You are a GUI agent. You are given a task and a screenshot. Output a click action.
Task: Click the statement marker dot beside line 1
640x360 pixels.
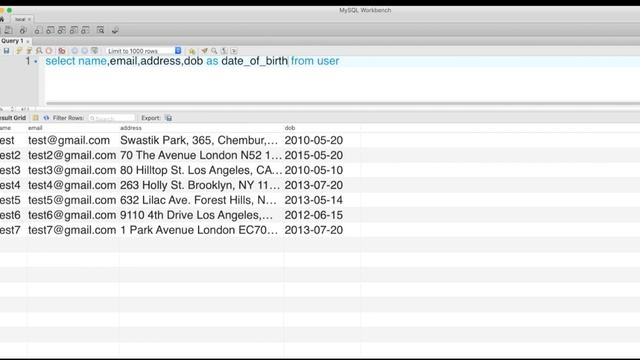(x=36, y=62)
